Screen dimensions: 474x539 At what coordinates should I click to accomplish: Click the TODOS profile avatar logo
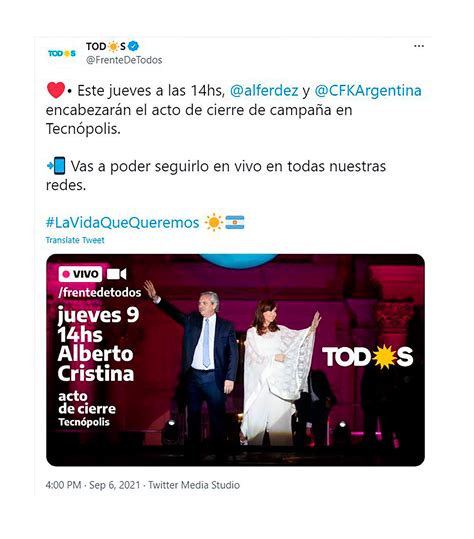(62, 53)
